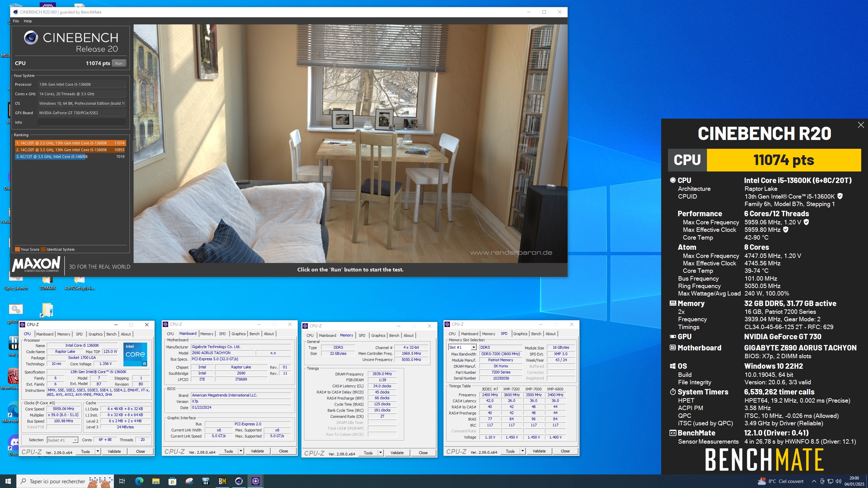
Task: Open the Snipping Tool taskbar icon
Action: tap(189, 481)
